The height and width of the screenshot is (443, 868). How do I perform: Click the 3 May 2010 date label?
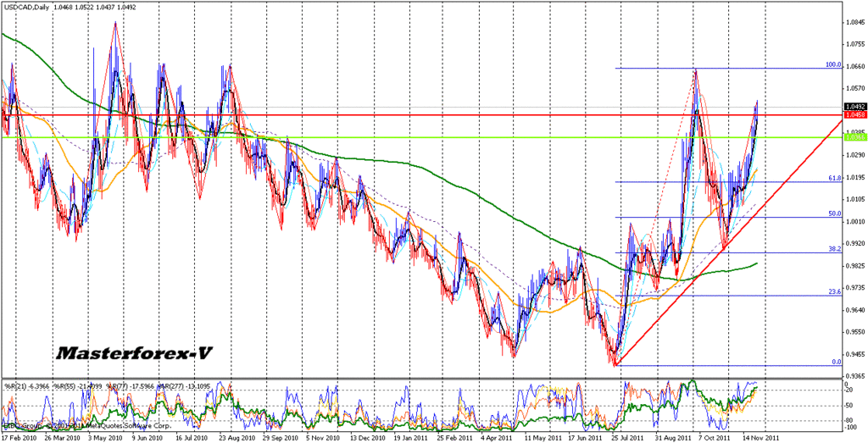click(104, 437)
